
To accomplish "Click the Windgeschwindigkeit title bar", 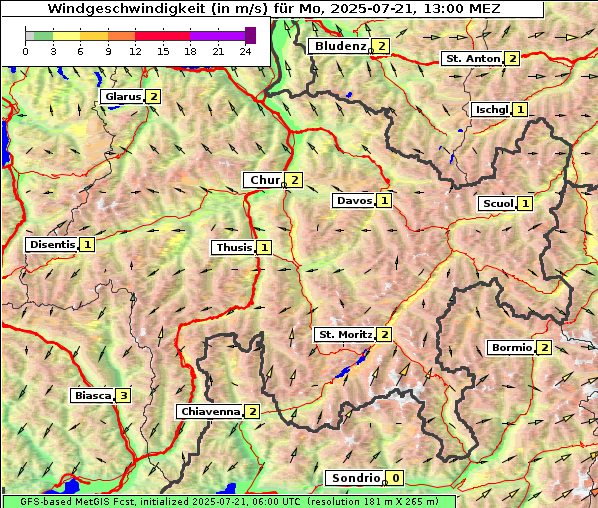I will tap(273, 8).
